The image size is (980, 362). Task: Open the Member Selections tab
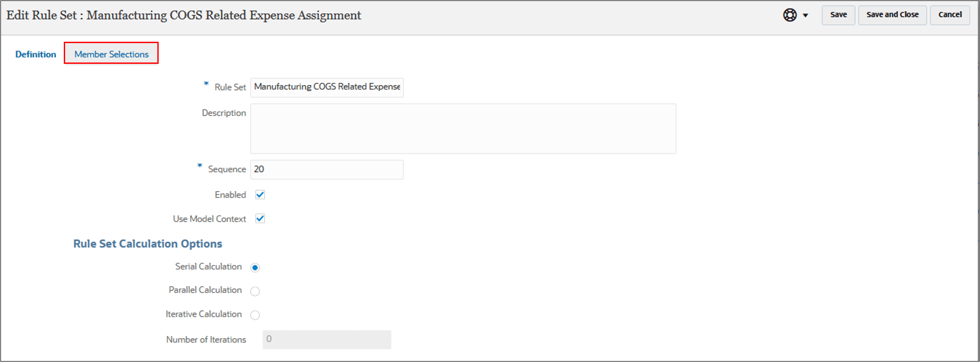coord(111,55)
